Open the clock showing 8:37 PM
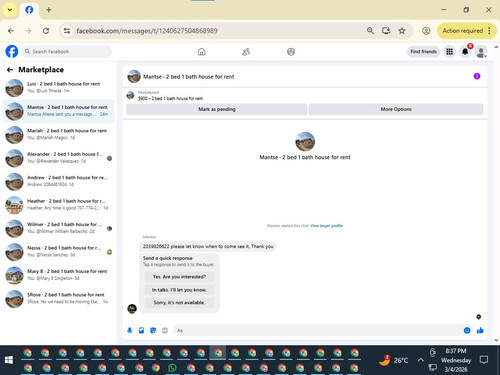This screenshot has height=375, width=500. tap(456, 360)
